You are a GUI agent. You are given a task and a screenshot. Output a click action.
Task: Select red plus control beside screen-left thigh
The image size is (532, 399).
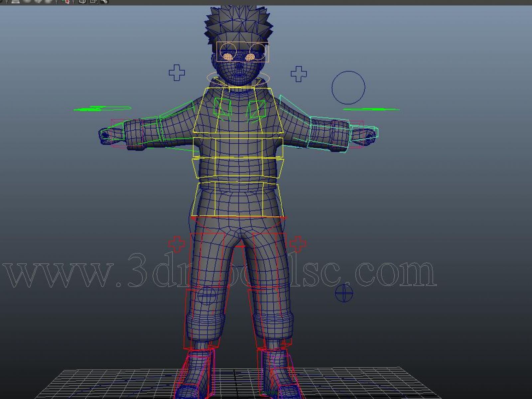tap(177, 244)
